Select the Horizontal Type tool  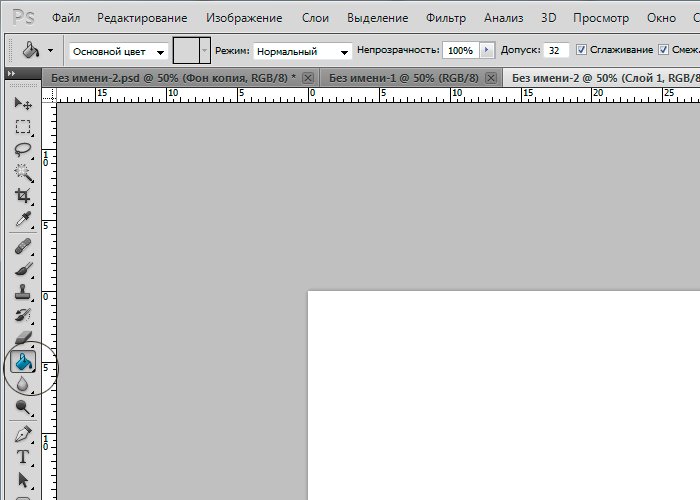tap(22, 457)
